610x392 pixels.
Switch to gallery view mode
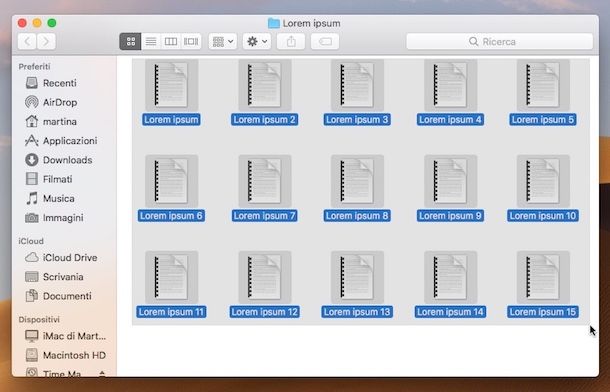(x=191, y=41)
